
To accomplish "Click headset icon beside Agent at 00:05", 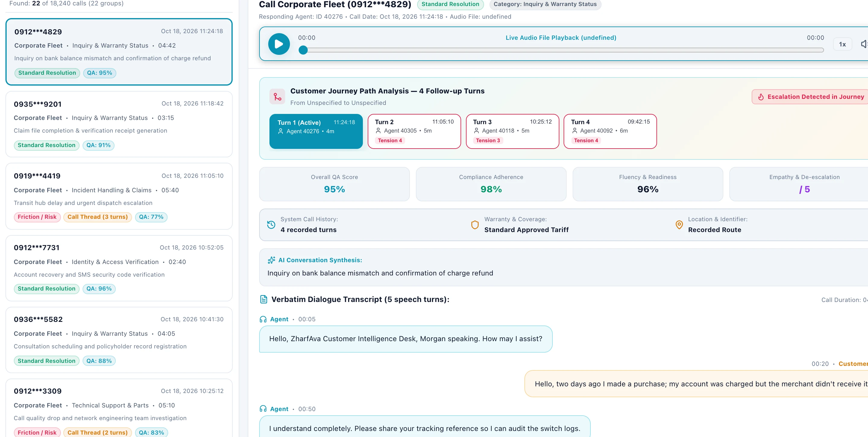I will [263, 319].
